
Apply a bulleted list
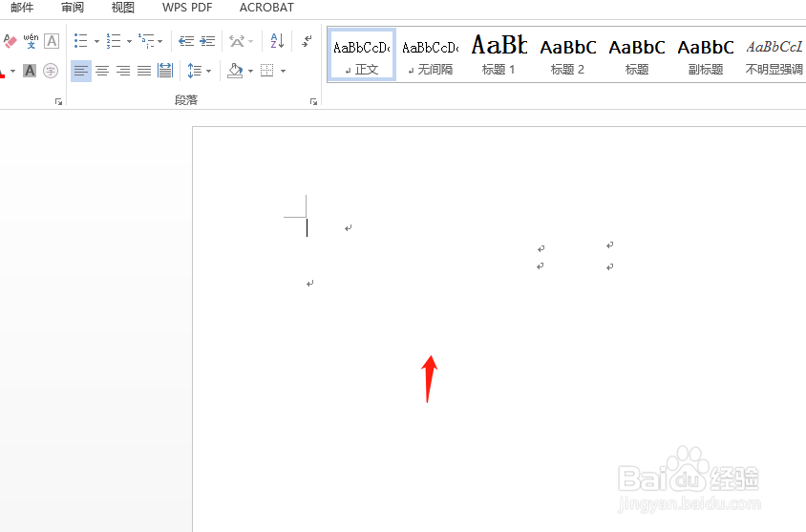[81, 41]
